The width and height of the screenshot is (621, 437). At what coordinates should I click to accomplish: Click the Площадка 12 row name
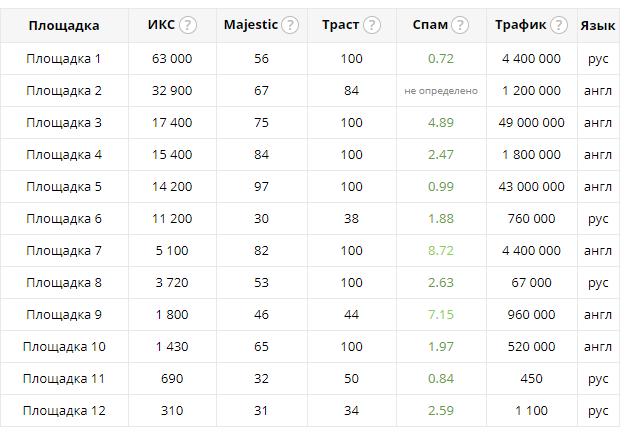tap(64, 411)
